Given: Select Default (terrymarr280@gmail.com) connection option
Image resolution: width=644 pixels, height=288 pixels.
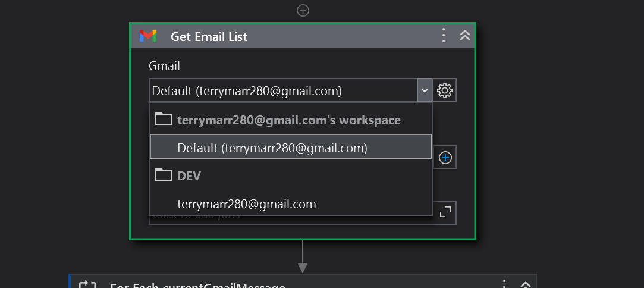Looking at the screenshot, I should click(291, 146).
